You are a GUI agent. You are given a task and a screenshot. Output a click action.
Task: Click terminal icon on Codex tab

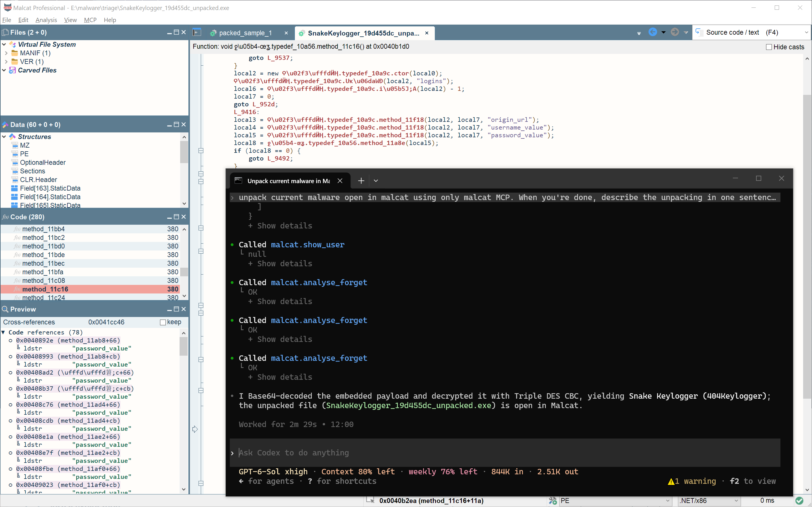pos(238,181)
